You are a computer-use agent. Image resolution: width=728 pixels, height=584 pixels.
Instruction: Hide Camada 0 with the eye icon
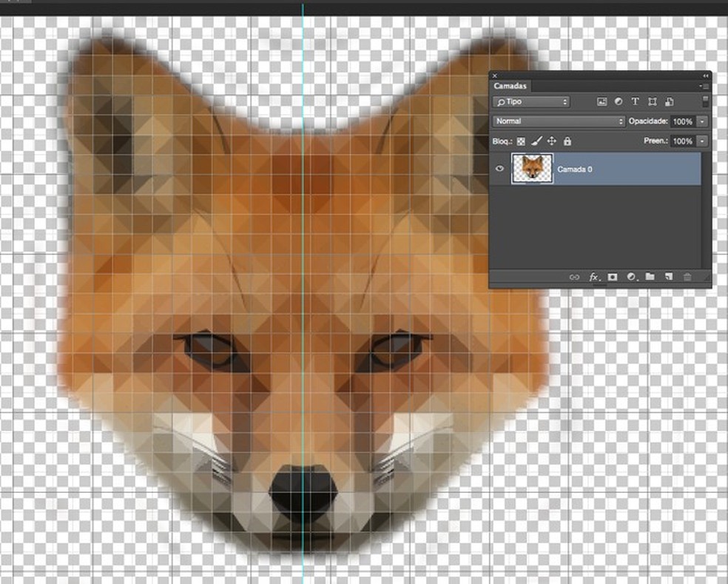click(x=500, y=170)
